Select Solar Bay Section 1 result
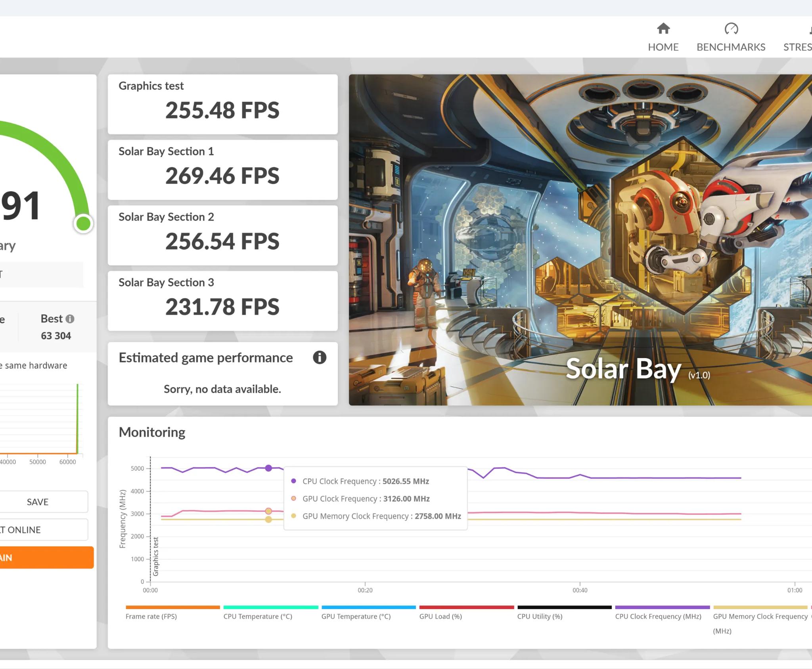 (223, 170)
